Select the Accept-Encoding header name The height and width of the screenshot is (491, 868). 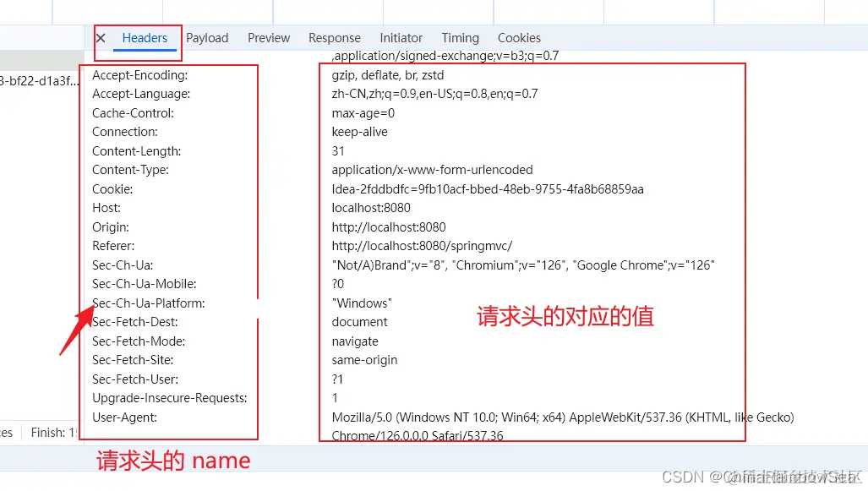[x=140, y=75]
